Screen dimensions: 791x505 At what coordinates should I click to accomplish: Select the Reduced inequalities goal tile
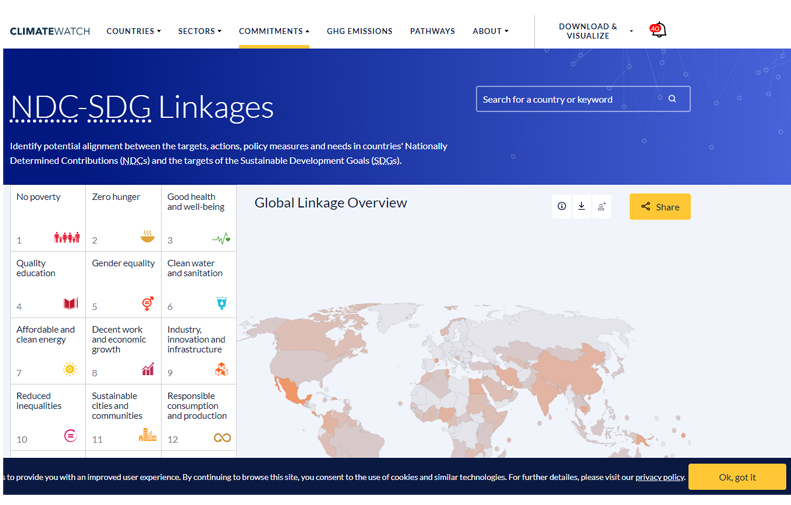point(48,417)
